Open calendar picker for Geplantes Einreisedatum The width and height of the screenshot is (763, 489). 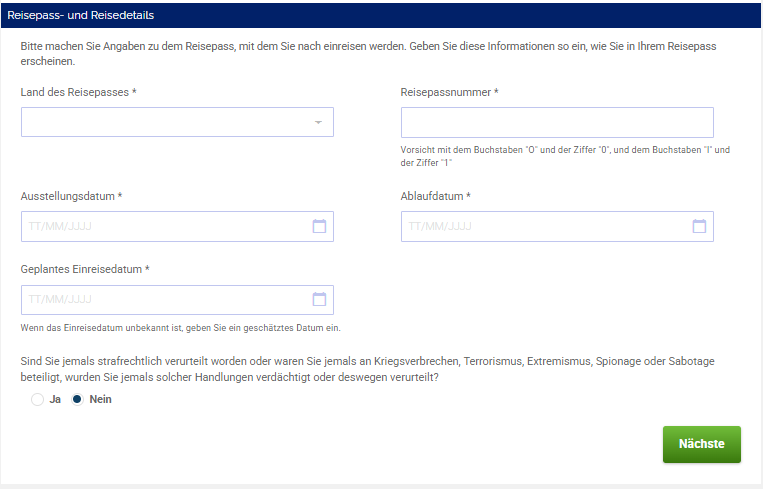click(x=319, y=299)
